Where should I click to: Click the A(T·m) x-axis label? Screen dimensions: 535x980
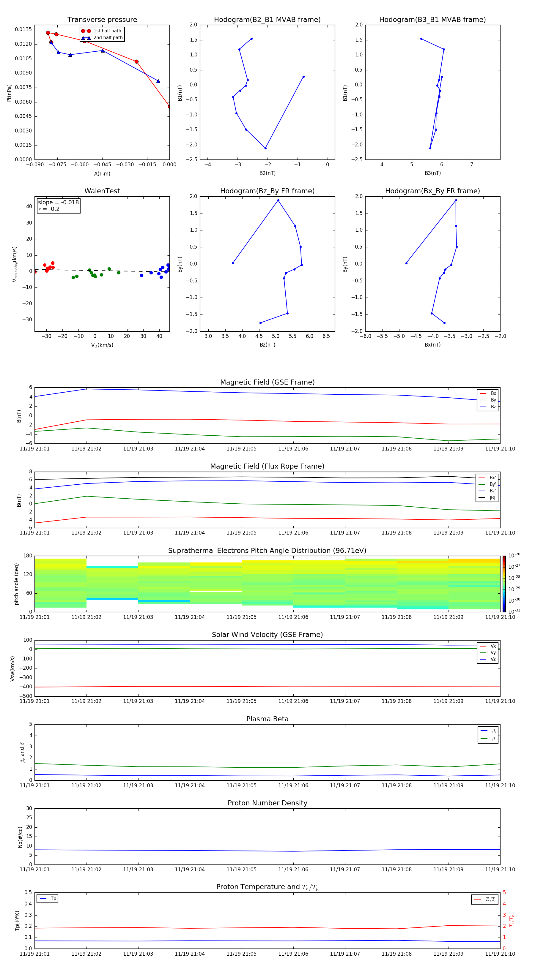tap(102, 174)
